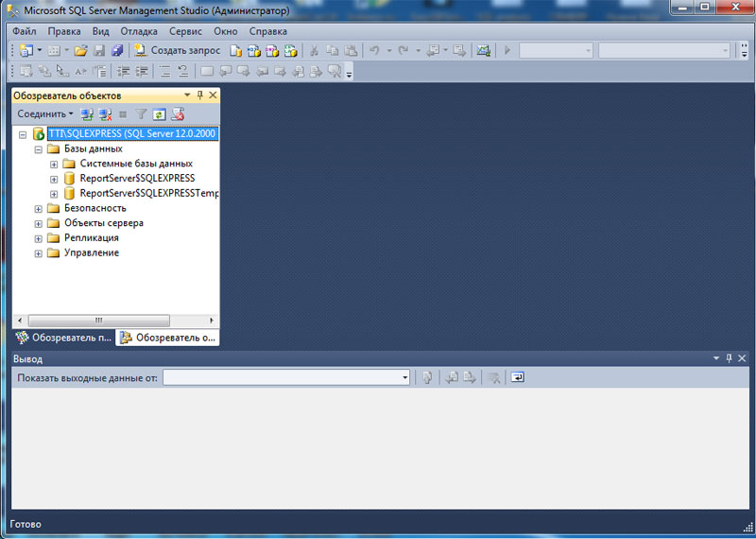Click the Stop square icon in Object Explorer
The height and width of the screenshot is (539, 756).
coord(123,114)
